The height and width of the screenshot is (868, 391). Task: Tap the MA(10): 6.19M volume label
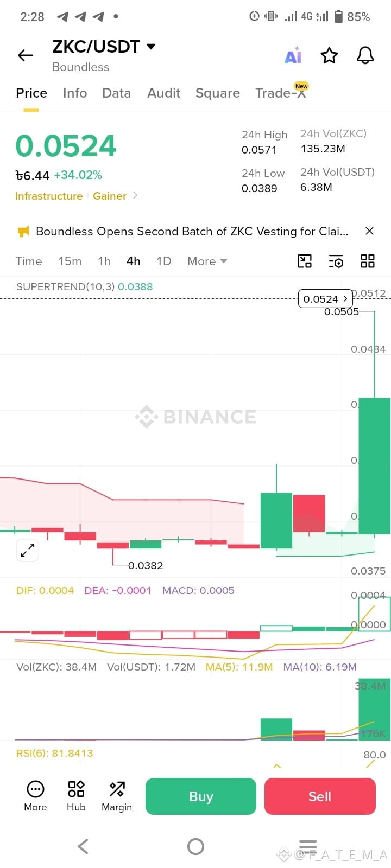tap(320, 667)
